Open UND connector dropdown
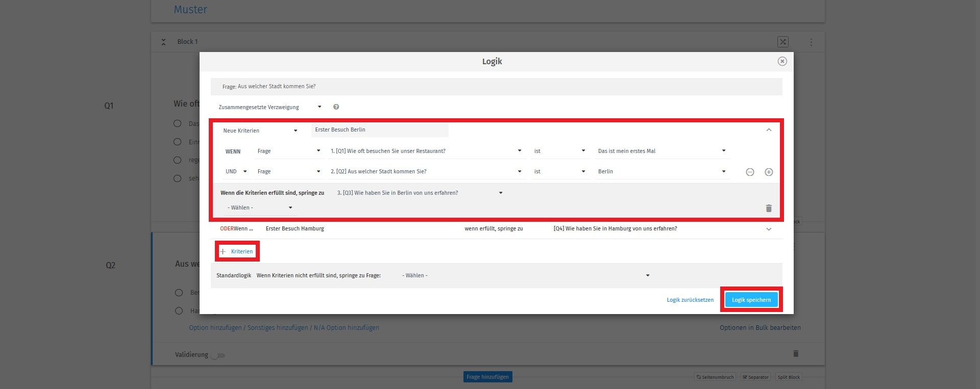The width and height of the screenshot is (980, 389). [236, 171]
